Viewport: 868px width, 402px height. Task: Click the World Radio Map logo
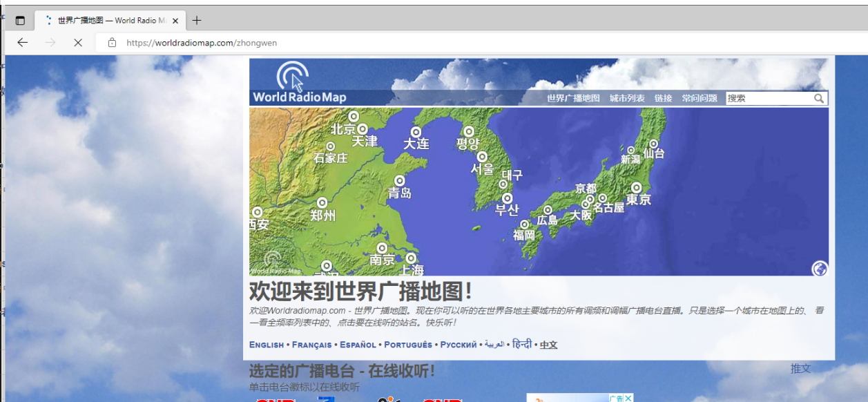pos(300,82)
